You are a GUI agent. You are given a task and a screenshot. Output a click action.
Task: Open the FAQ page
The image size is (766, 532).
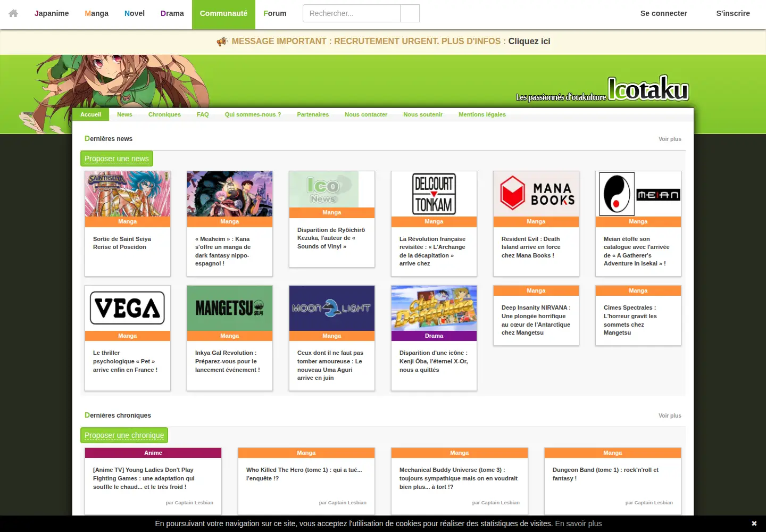(x=203, y=114)
